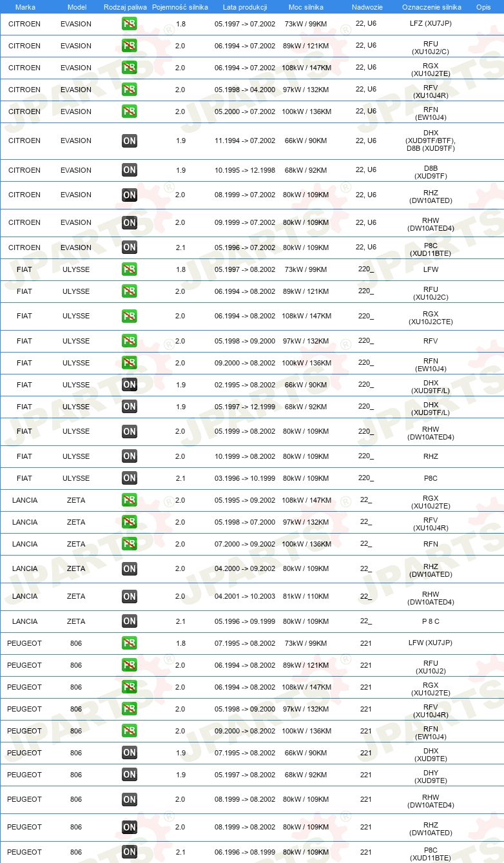Select the date range 07.2000 -> 09.2002
The width and height of the screenshot is (504, 863).
[245, 544]
